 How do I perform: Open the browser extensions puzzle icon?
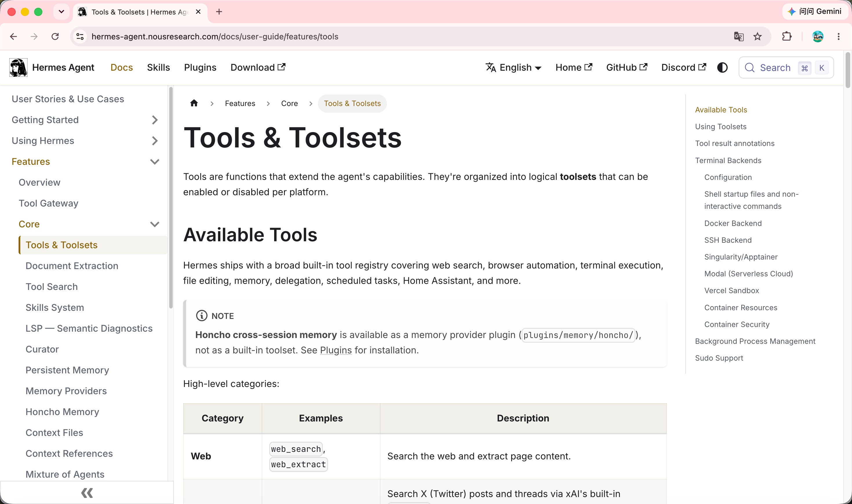click(787, 36)
